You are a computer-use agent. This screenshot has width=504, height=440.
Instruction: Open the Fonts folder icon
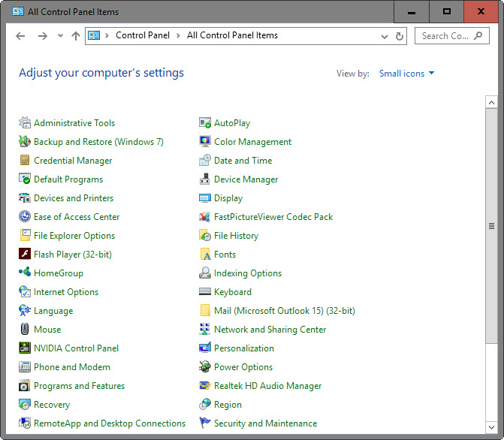pyautogui.click(x=205, y=254)
